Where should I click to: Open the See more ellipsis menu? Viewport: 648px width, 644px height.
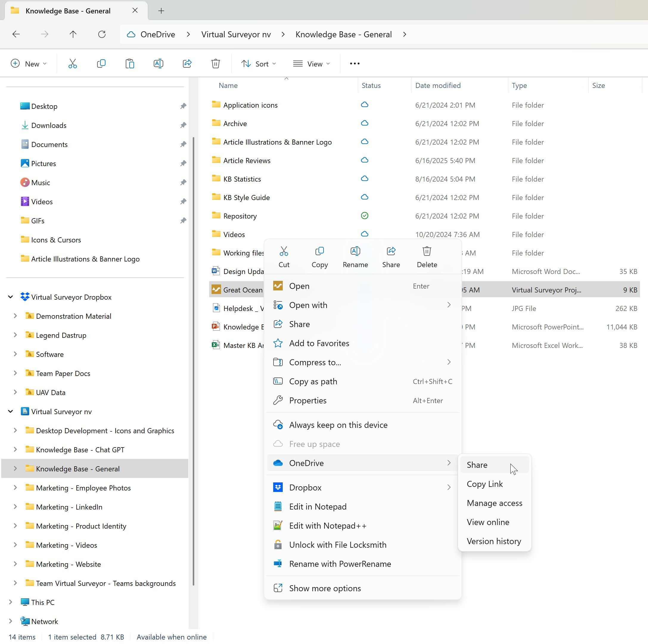click(x=355, y=64)
